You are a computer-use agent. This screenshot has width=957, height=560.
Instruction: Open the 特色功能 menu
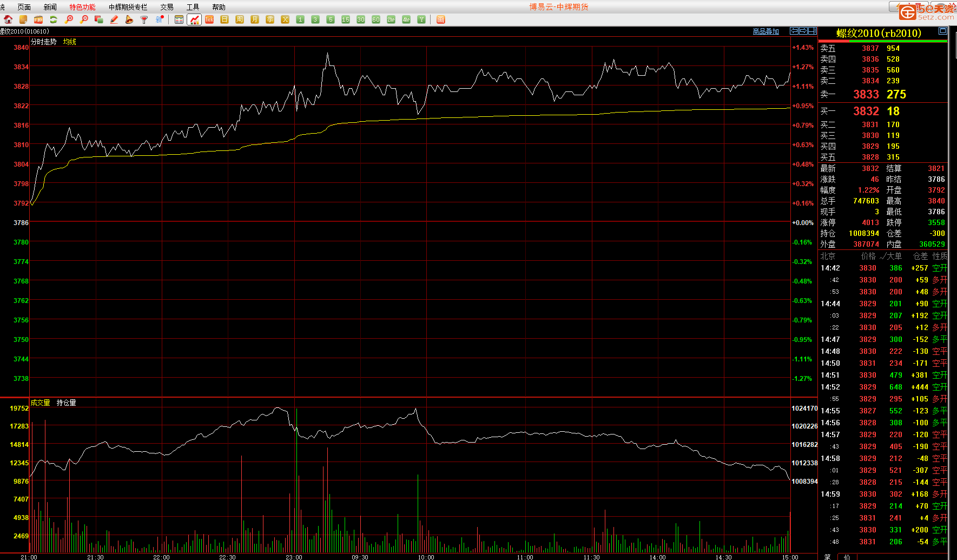tap(82, 7)
